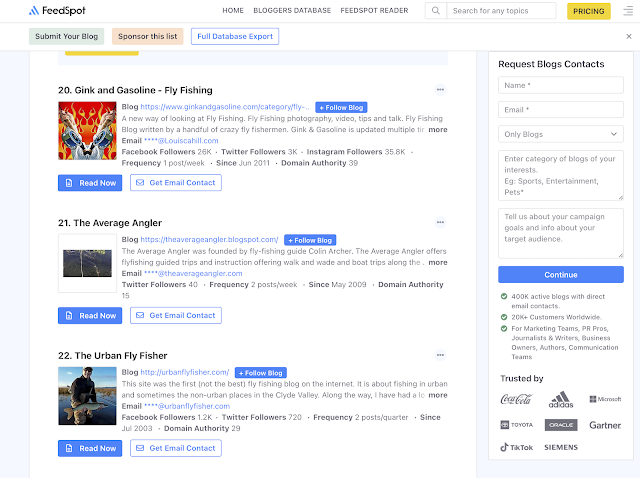Click Sponsor this list button
The image size is (640, 478).
147,36
